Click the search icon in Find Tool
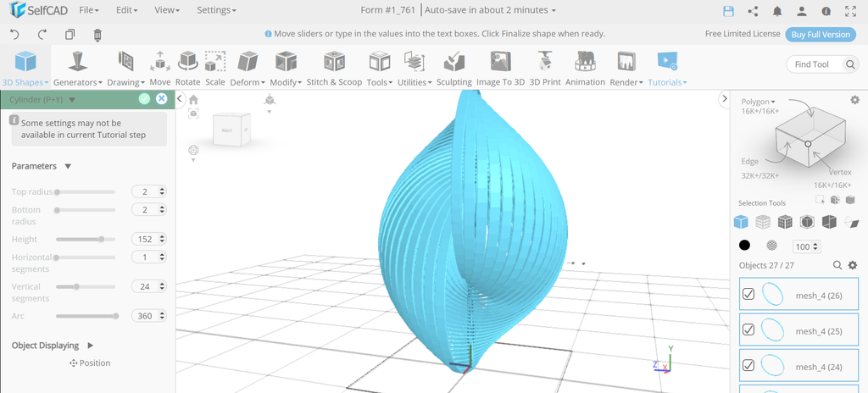The image size is (868, 393). pyautogui.click(x=850, y=64)
